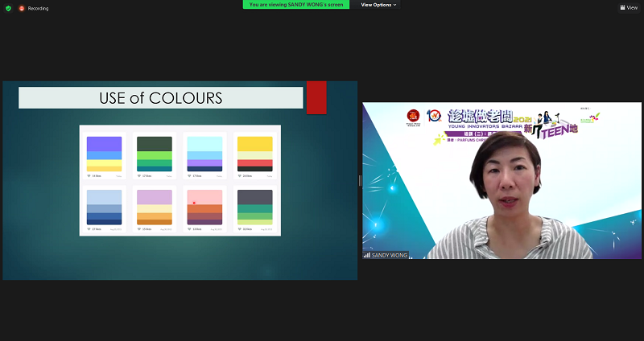Viewport: 644px width, 341px height.
Task: Click Sandy Wong's video thumbnail
Action: (x=502, y=180)
